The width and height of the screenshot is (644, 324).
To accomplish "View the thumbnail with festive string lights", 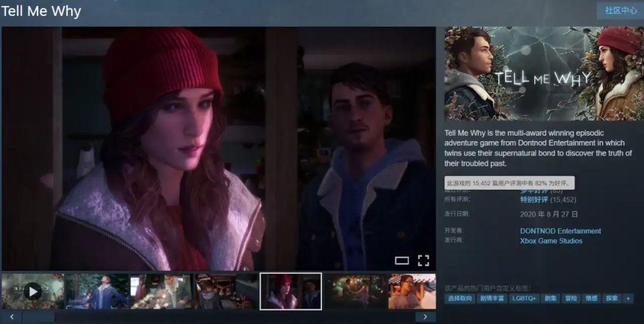I will pyautogui.click(x=355, y=291).
